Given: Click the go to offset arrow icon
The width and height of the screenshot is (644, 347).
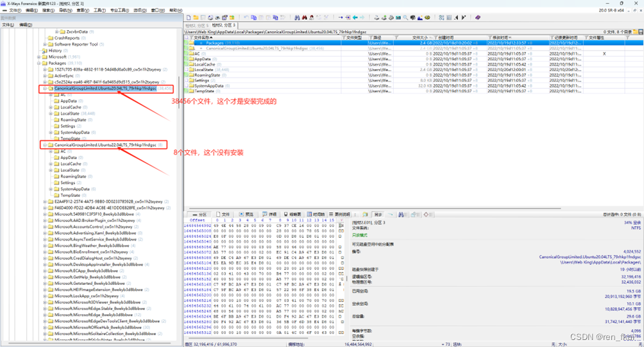Looking at the screenshot, I should [x=341, y=18].
